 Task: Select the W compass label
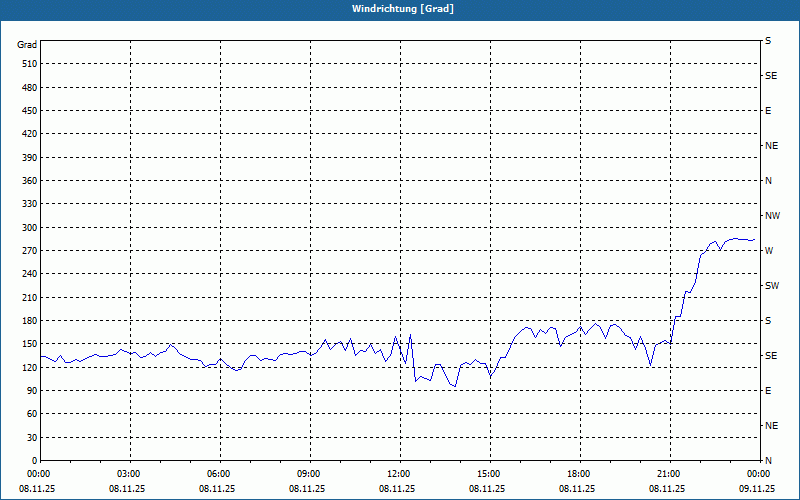point(769,251)
